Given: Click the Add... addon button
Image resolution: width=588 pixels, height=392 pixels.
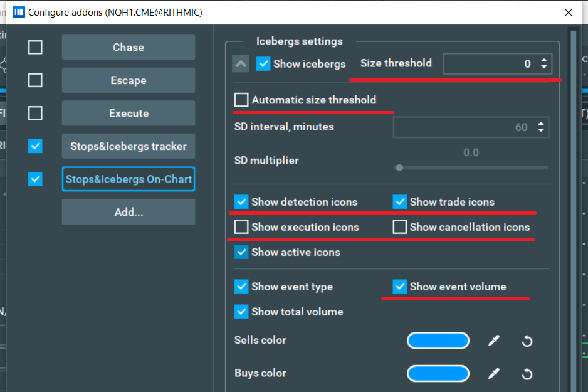Looking at the screenshot, I should 129,212.
